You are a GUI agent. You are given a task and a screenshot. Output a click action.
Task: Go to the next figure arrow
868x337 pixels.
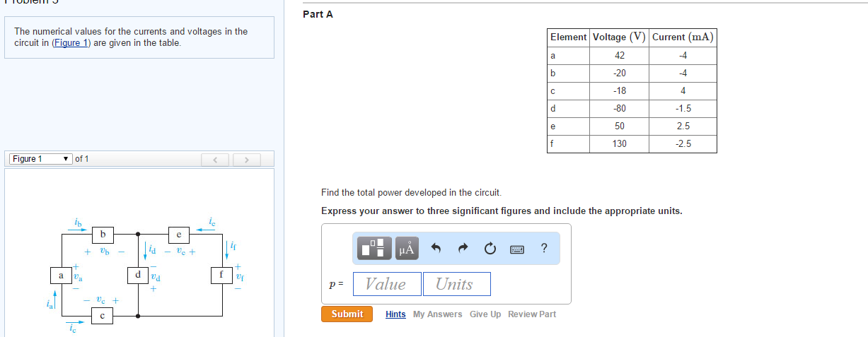pyautogui.click(x=247, y=160)
